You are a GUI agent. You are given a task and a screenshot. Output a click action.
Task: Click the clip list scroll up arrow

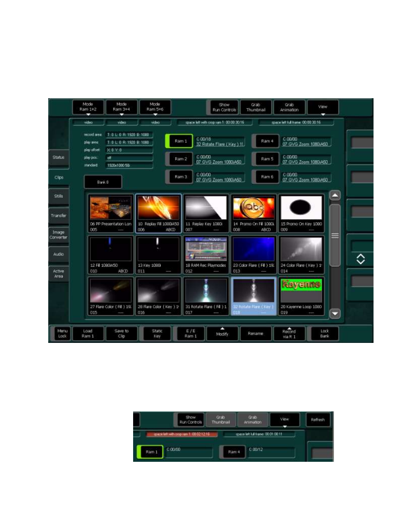[x=335, y=196]
